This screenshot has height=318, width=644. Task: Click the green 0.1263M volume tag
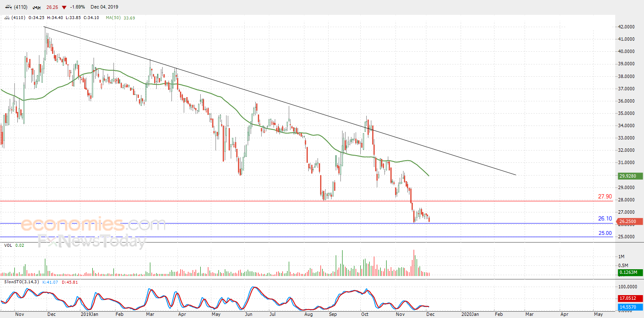point(630,272)
